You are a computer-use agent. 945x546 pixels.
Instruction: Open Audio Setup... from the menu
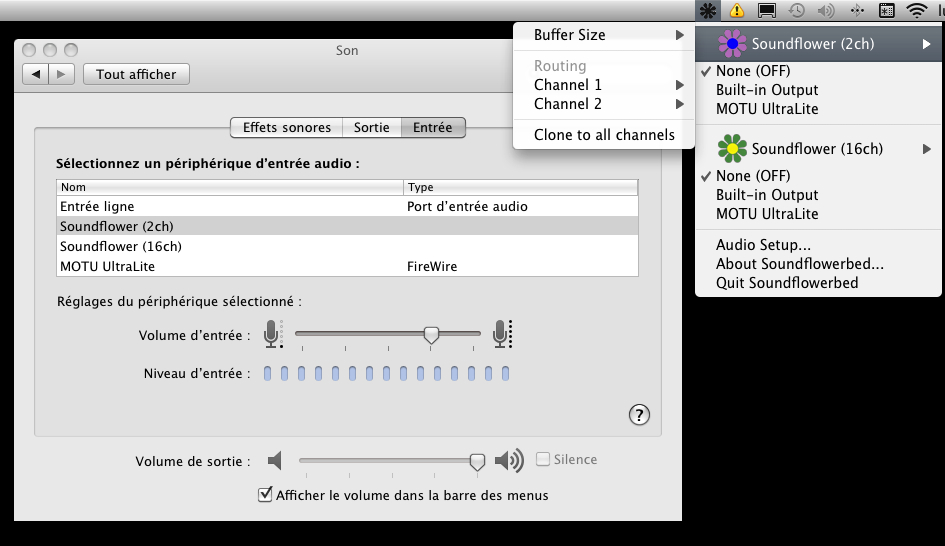pos(763,245)
